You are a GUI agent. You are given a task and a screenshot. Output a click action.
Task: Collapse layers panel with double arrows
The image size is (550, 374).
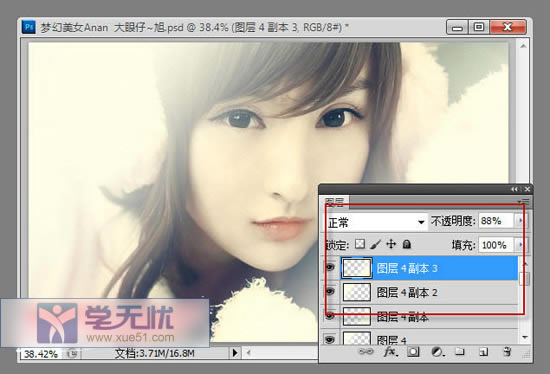pyautogui.click(x=514, y=189)
